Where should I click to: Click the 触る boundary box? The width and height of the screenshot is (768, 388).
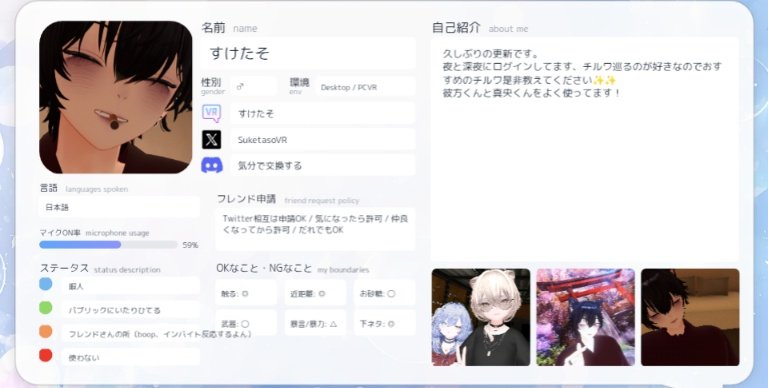(x=245, y=293)
